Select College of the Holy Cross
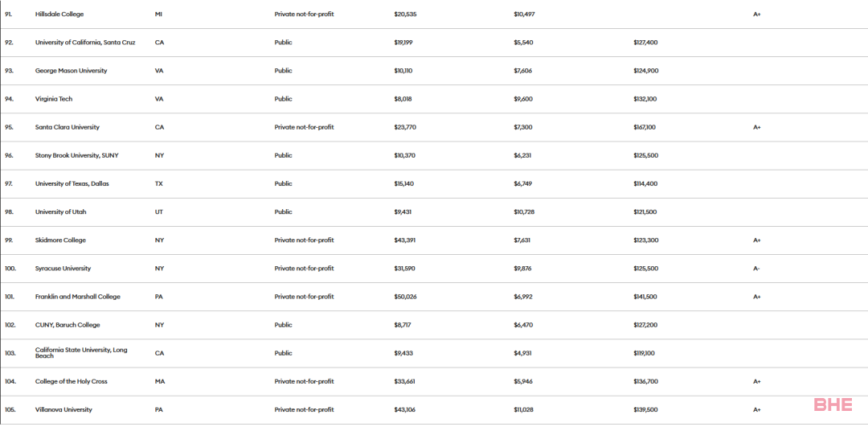 tap(71, 382)
